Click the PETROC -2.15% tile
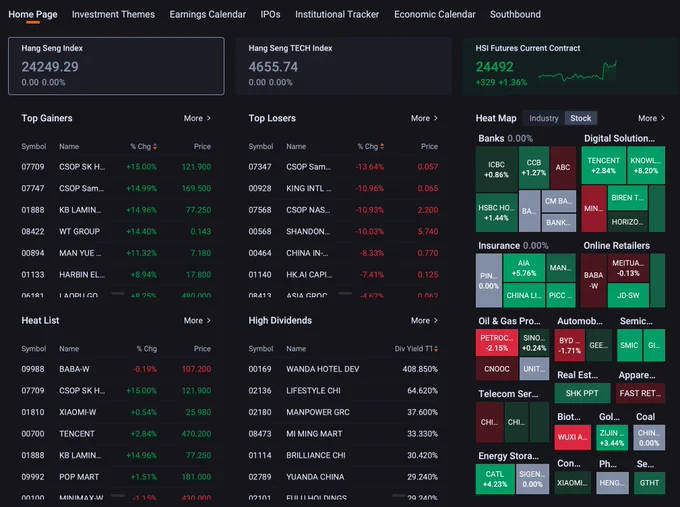Viewport: 680px width, 507px height. pos(497,343)
